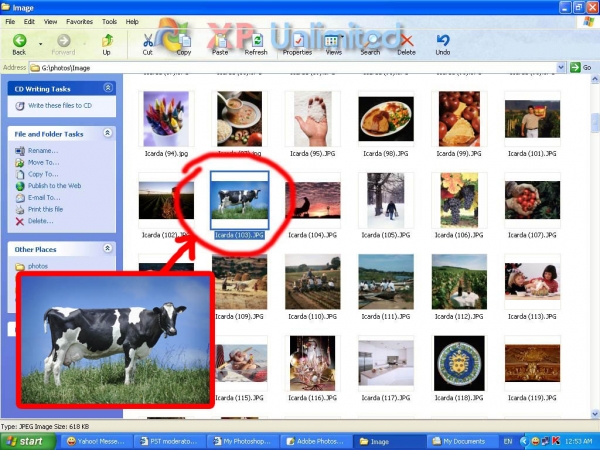Select the crayons thumbnail Icarda (94).jpg
600x450 pixels.
tap(166, 119)
